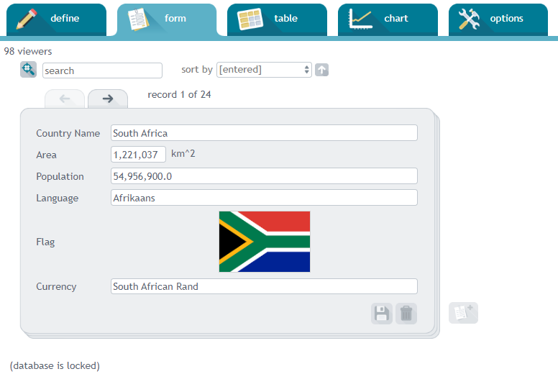Screen dimensions: 558x392
Task: Click the Area value field
Action: pyautogui.click(x=139, y=155)
